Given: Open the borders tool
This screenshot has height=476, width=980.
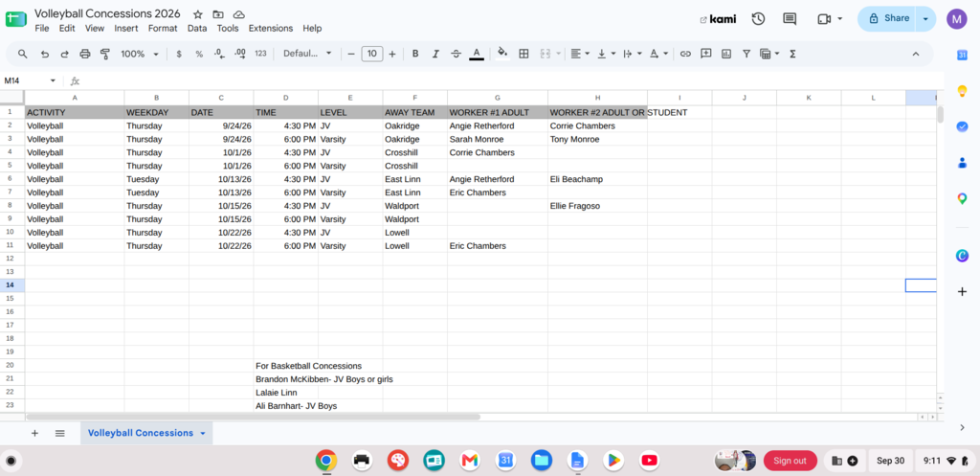Looking at the screenshot, I should pyautogui.click(x=523, y=54).
